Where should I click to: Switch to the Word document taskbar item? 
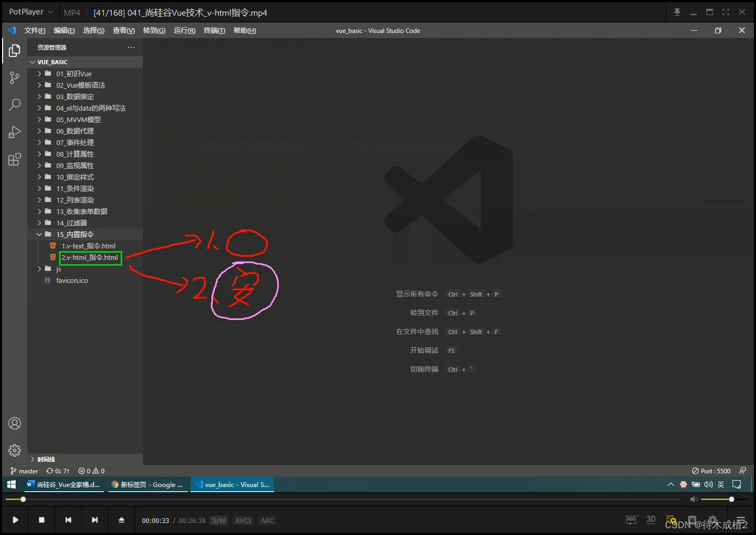(63, 484)
